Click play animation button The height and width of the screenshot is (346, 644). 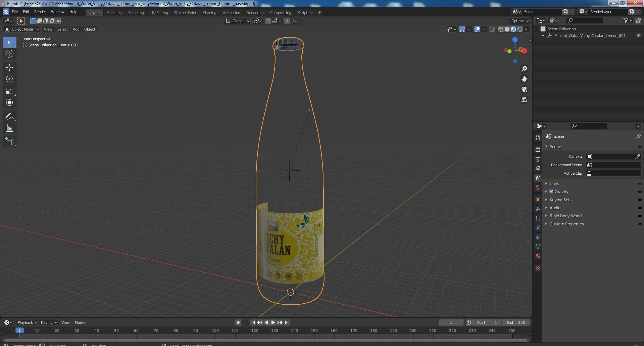point(273,322)
